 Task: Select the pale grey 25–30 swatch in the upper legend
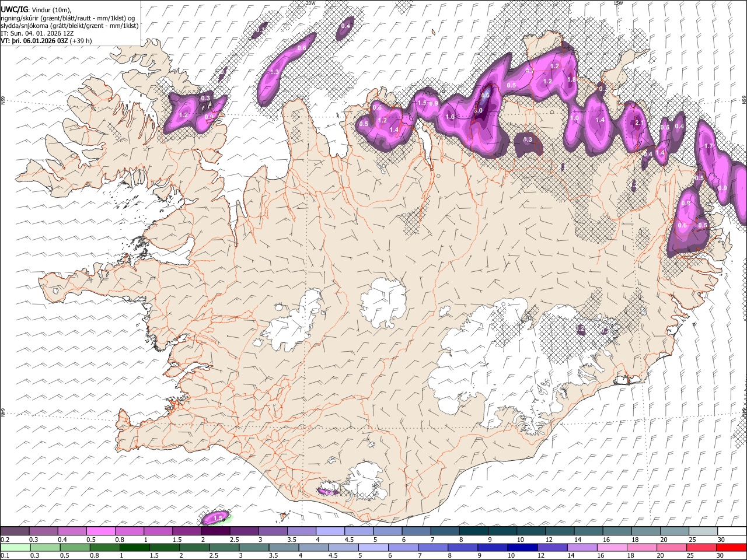pyautogui.click(x=703, y=531)
